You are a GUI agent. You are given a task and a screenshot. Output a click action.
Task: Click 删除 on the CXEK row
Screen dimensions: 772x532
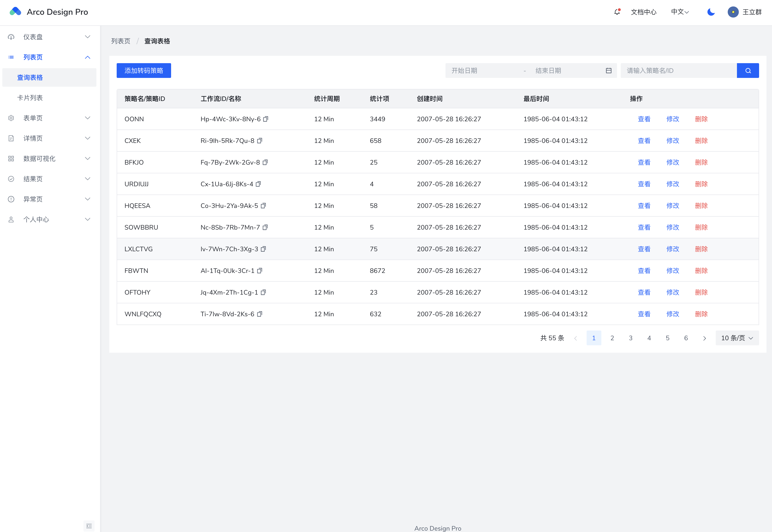tap(701, 140)
